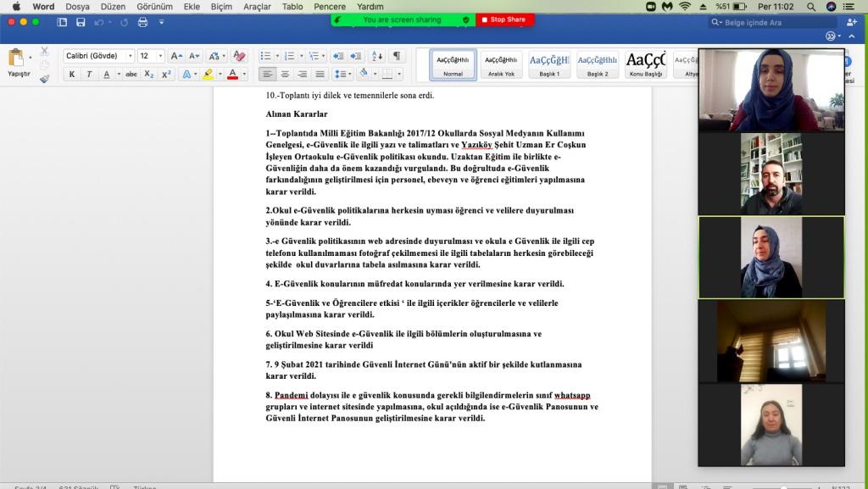Click the Clear Formatting eraser icon
Viewport: 868px width, 489px height.
pyautogui.click(x=239, y=56)
